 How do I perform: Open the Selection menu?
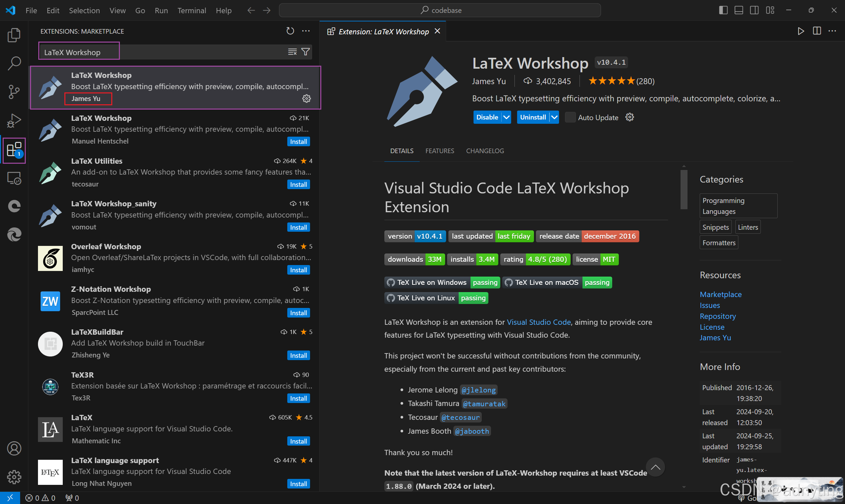tap(84, 10)
